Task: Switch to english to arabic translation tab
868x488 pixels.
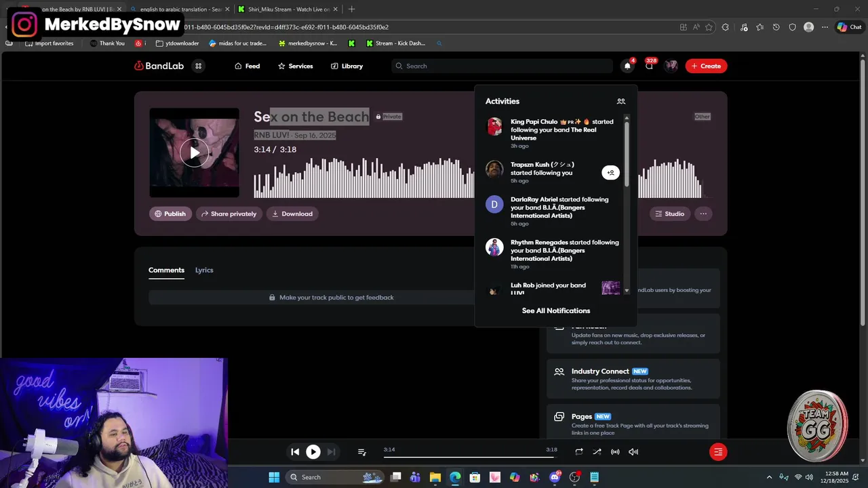Action: (x=179, y=9)
